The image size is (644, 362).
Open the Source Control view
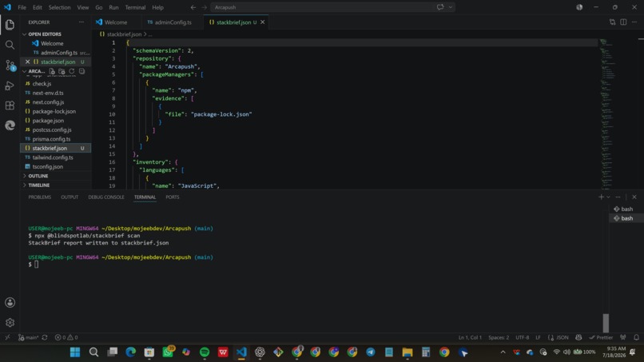[x=10, y=66]
